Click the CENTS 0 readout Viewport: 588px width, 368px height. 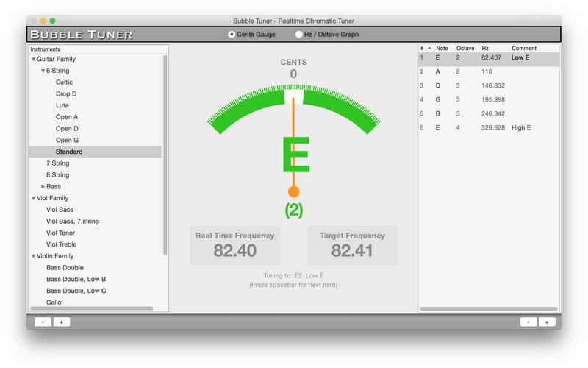(x=293, y=68)
